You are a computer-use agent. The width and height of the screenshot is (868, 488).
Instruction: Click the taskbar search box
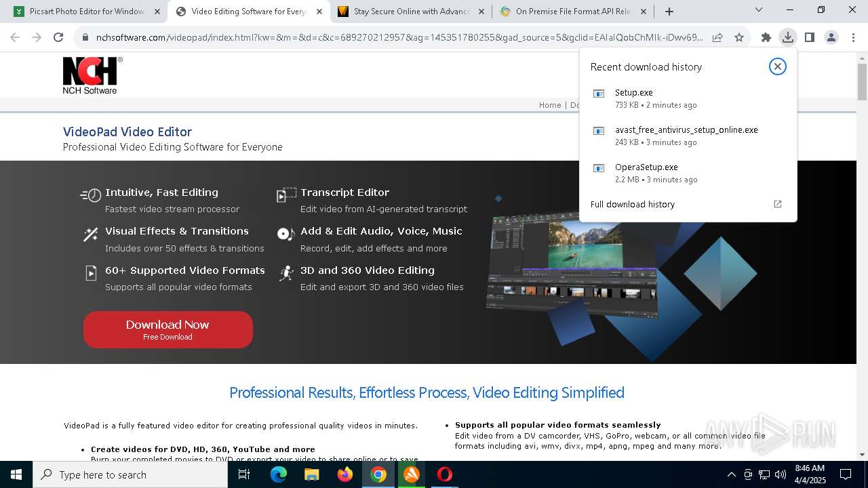pos(130,474)
